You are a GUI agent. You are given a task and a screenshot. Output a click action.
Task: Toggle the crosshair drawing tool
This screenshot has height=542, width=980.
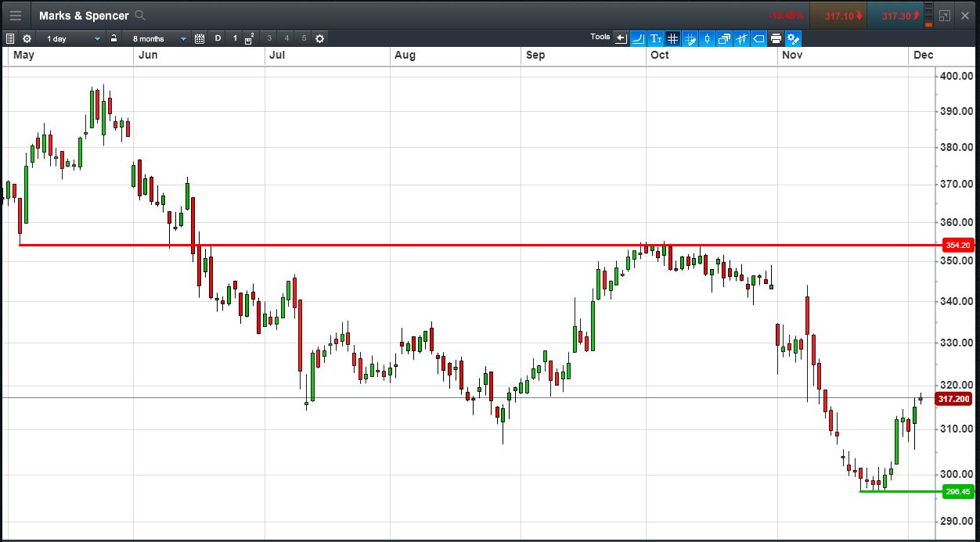pyautogui.click(x=690, y=38)
